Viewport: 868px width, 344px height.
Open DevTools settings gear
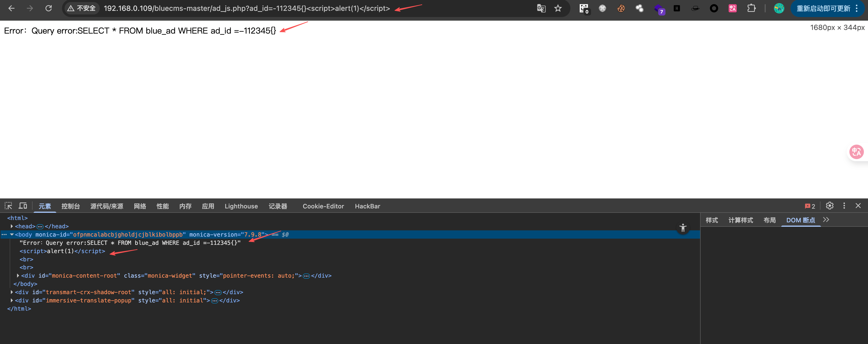pos(830,206)
